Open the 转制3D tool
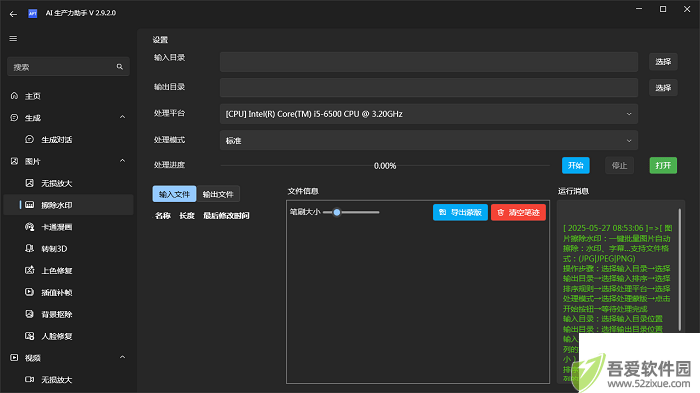 pos(68,248)
